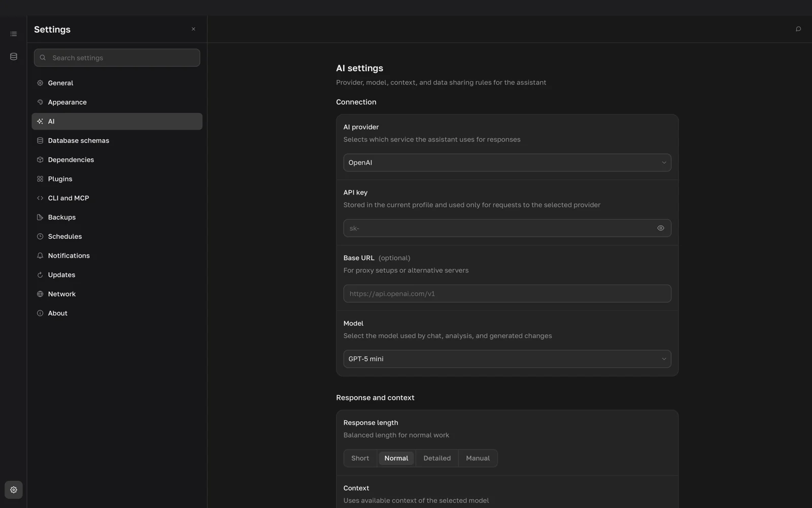This screenshot has width=812, height=508.
Task: Click the Schedules clock icon
Action: pyautogui.click(x=40, y=236)
